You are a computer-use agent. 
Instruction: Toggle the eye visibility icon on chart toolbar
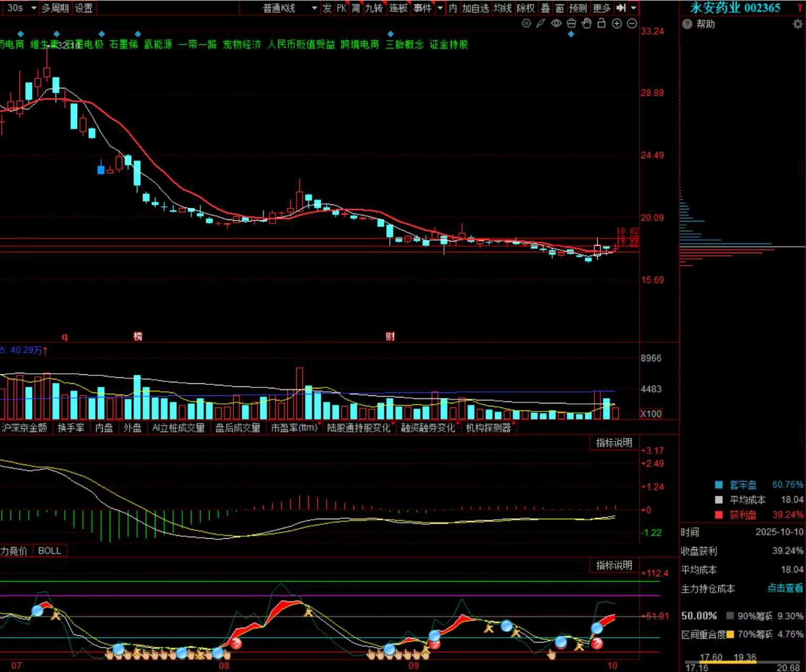pos(556,24)
